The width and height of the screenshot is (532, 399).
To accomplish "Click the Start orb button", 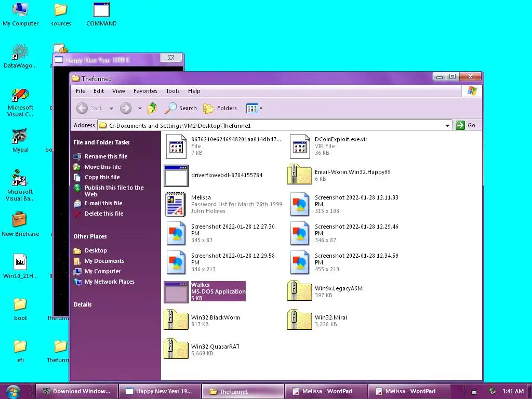I will 13,392.
